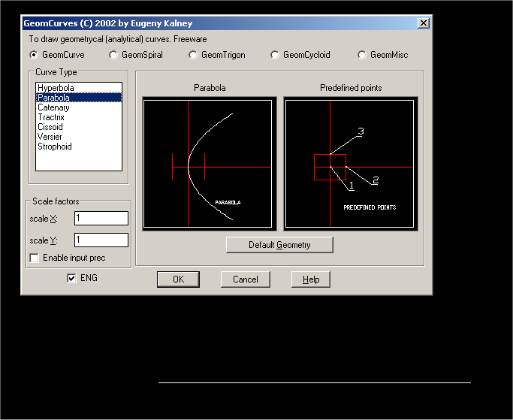Enable input prec checkbox

pos(34,258)
